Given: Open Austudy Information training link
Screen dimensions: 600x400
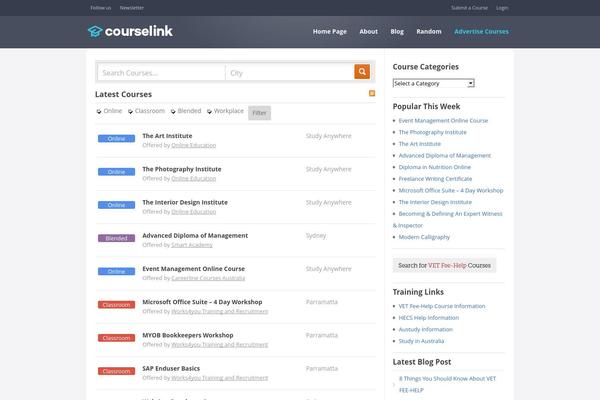Looking at the screenshot, I should pyautogui.click(x=426, y=330).
